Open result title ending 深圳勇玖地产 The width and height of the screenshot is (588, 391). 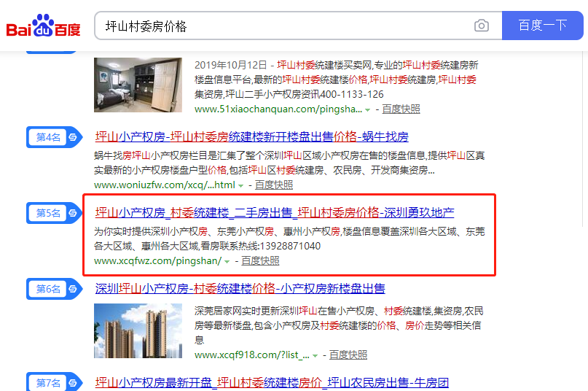coord(275,212)
